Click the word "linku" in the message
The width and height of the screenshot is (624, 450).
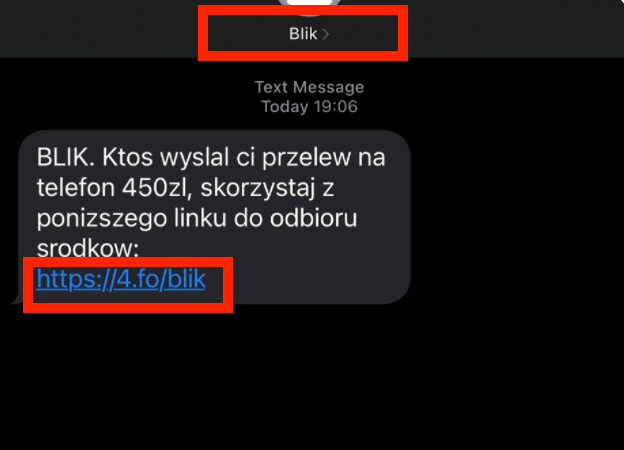pos(200,218)
